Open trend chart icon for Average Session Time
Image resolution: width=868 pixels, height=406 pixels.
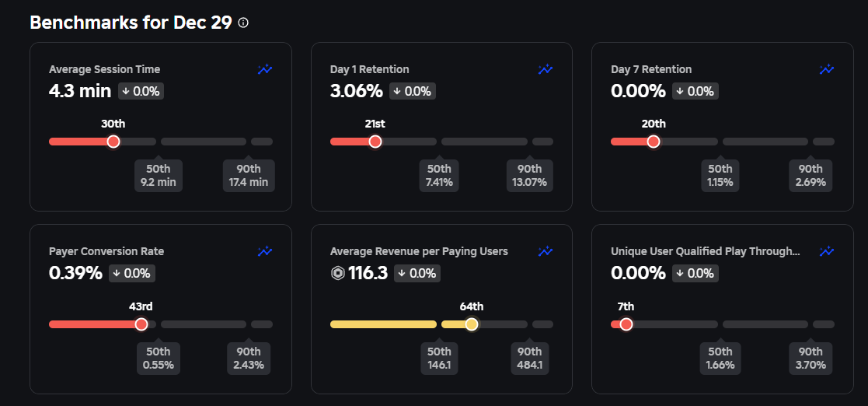click(265, 69)
